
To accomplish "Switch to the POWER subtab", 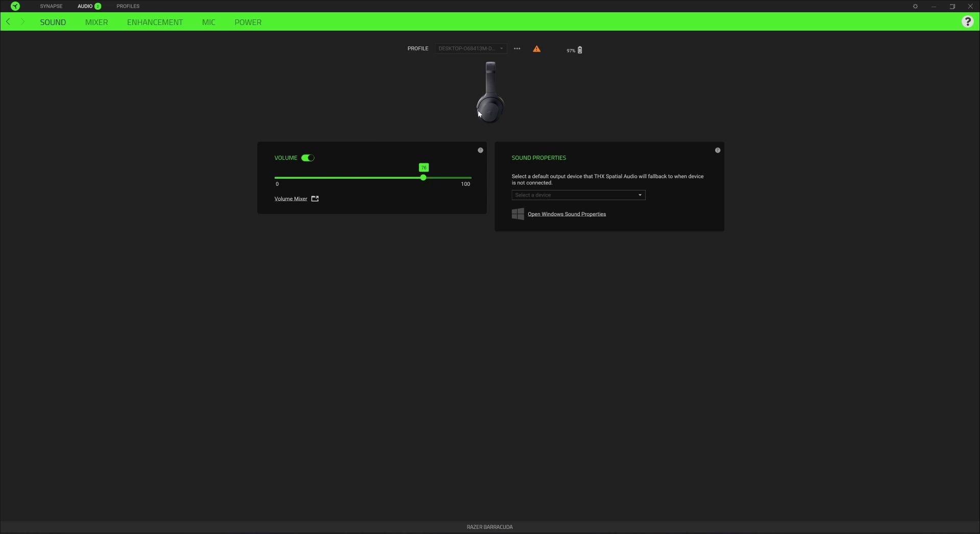I will [248, 22].
